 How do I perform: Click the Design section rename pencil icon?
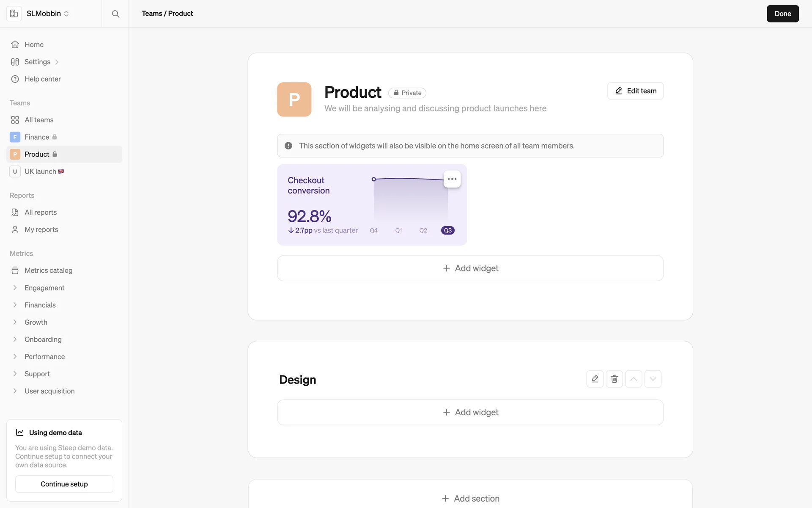[x=595, y=379]
